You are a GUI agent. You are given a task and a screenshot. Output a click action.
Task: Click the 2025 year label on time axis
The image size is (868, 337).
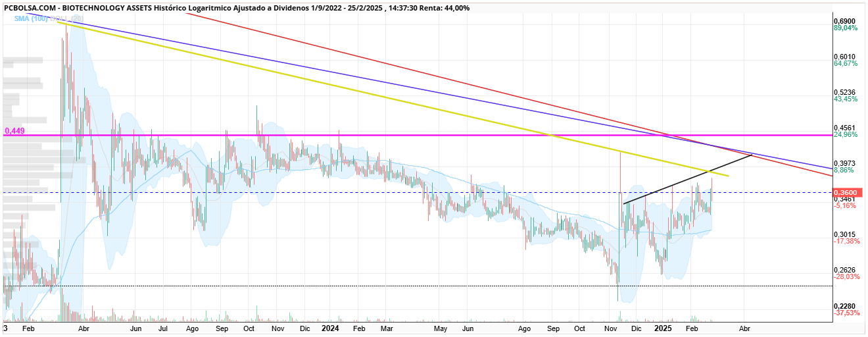(663, 328)
